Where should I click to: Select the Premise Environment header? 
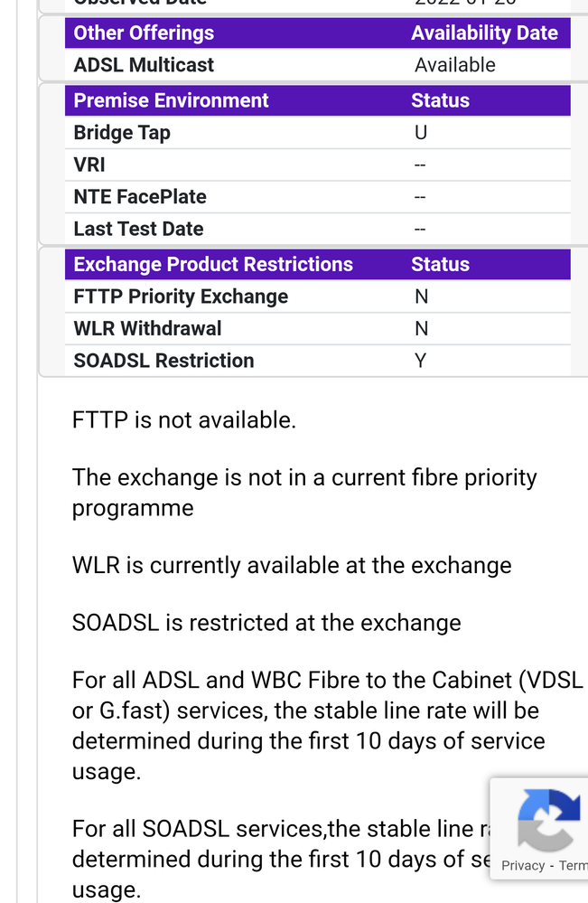tap(171, 100)
